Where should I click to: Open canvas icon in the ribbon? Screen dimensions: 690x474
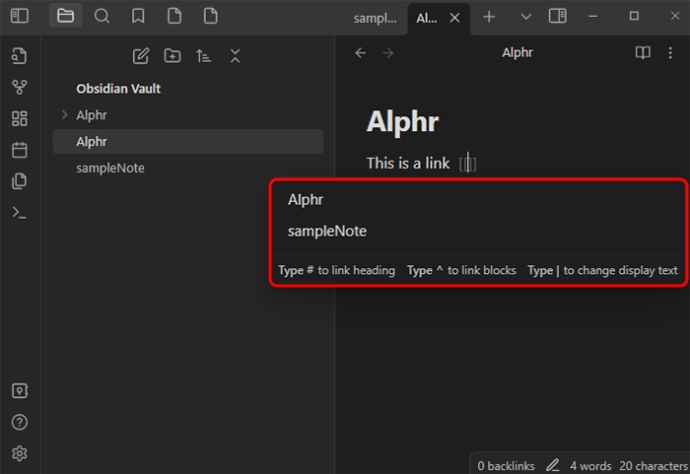19,118
